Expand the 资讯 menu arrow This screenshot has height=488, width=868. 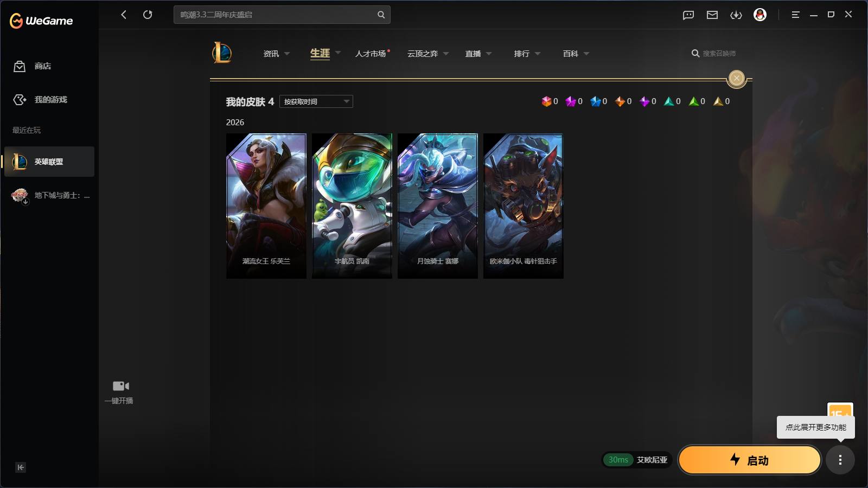click(x=287, y=54)
